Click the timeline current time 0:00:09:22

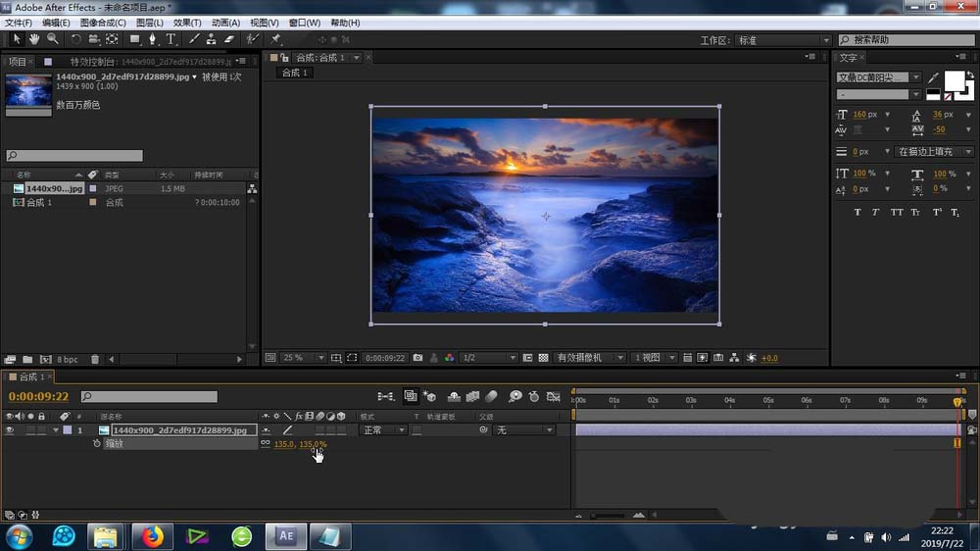pos(38,397)
